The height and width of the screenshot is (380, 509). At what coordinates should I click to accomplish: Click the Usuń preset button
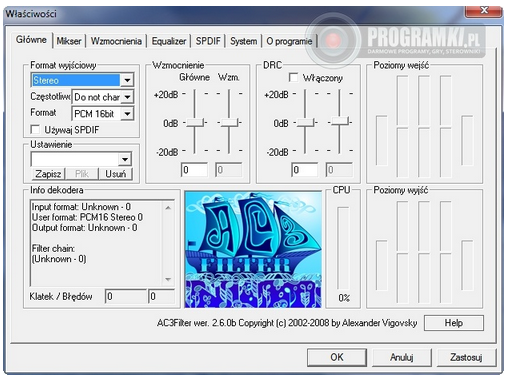pos(116,174)
